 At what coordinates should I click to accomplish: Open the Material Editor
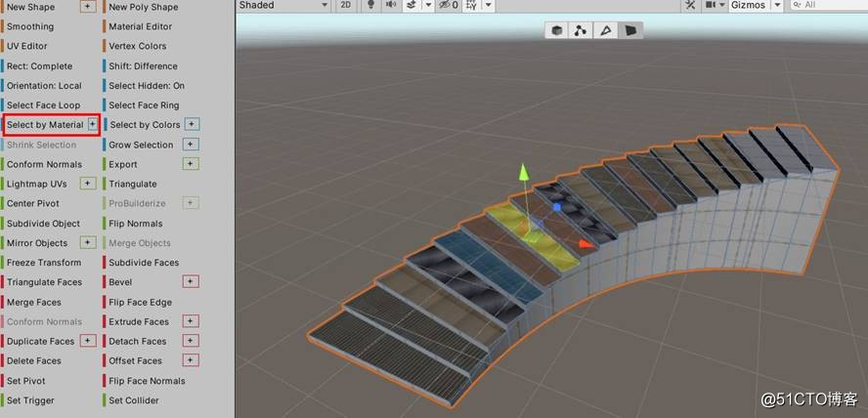point(140,26)
